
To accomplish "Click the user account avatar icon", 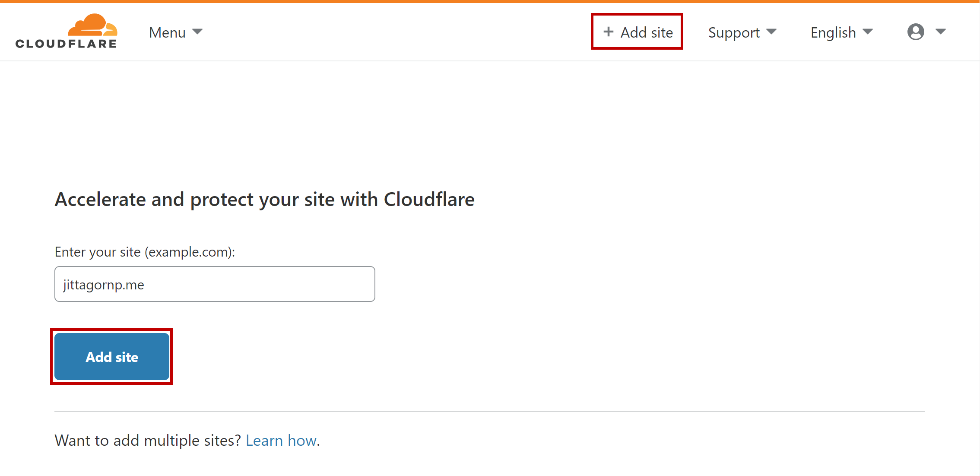I will coord(916,32).
